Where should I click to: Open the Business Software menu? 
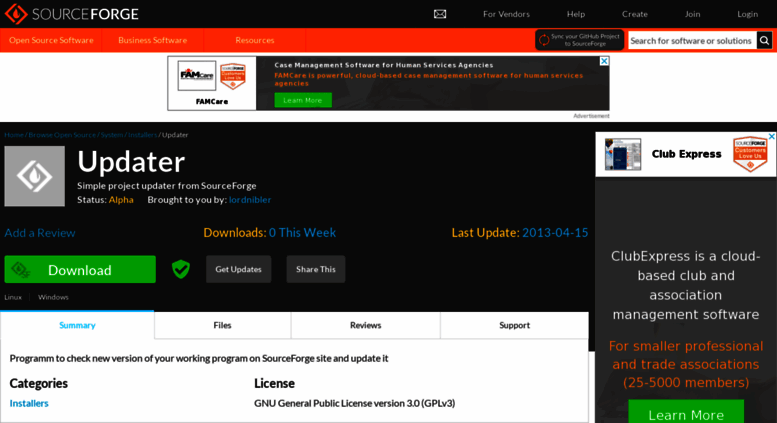pos(153,40)
